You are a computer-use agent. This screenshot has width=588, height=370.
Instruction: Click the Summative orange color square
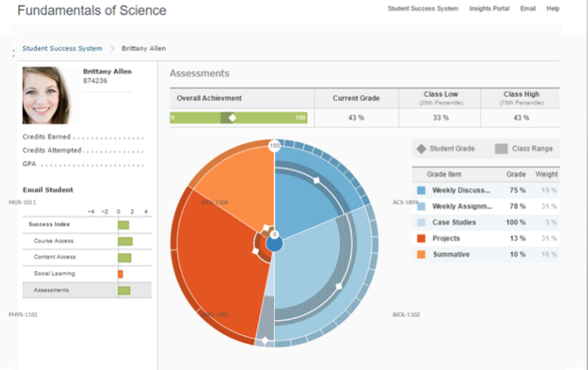421,254
